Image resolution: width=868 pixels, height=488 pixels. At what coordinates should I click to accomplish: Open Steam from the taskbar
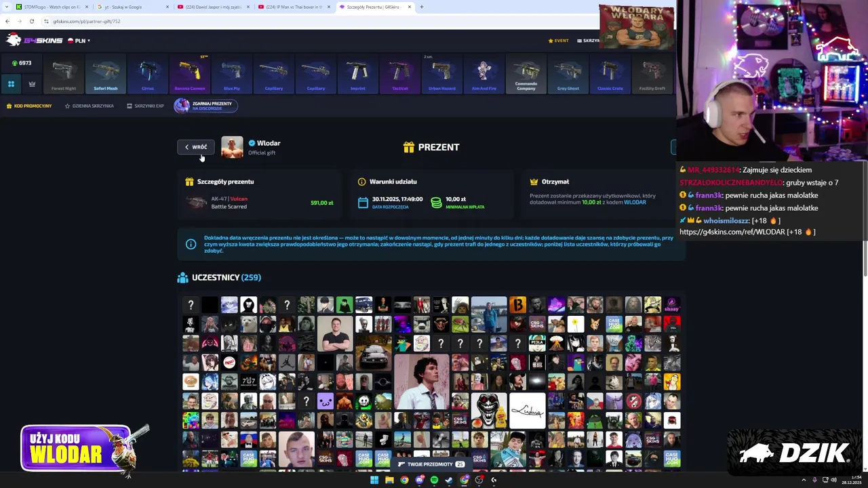pos(449,480)
